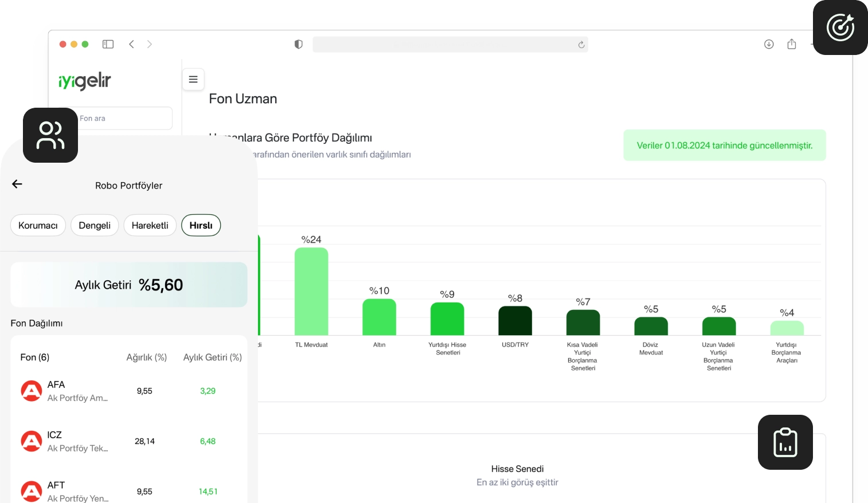Click the ICZ fund logo

tap(32, 441)
